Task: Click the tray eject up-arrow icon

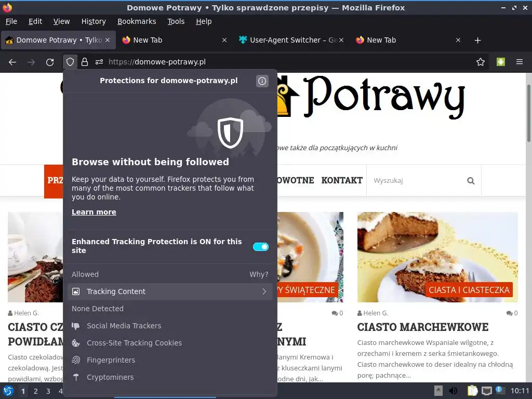Action: (438, 391)
